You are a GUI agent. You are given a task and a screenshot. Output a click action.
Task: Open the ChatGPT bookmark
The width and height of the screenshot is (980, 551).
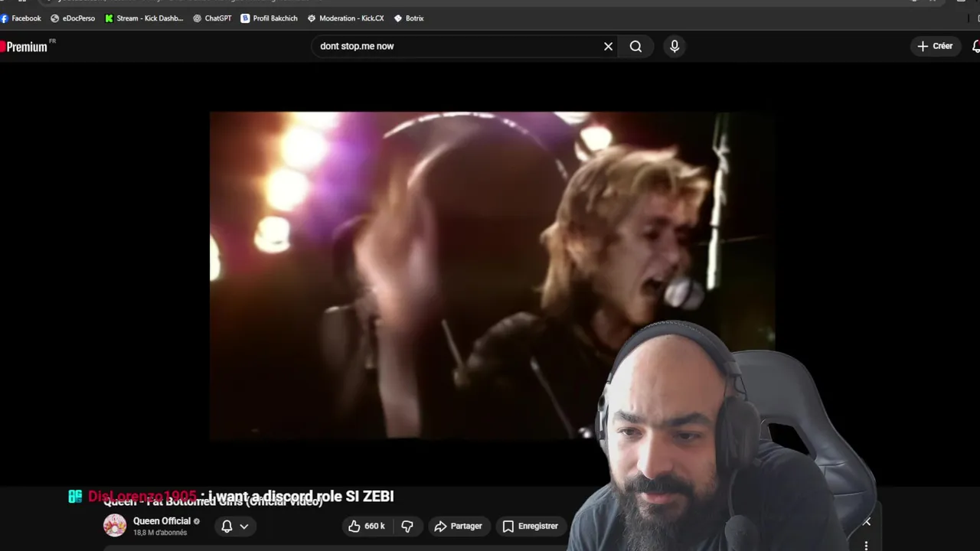[x=212, y=18]
